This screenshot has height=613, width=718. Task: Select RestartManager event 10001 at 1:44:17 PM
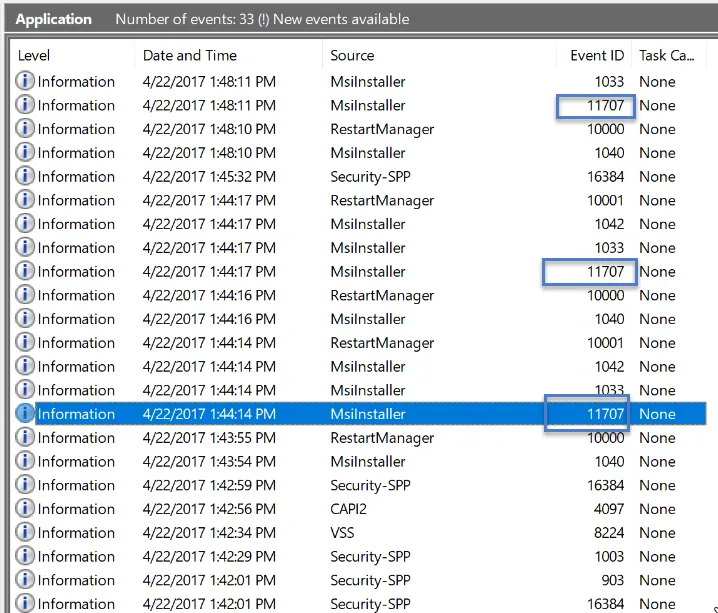[359, 201]
